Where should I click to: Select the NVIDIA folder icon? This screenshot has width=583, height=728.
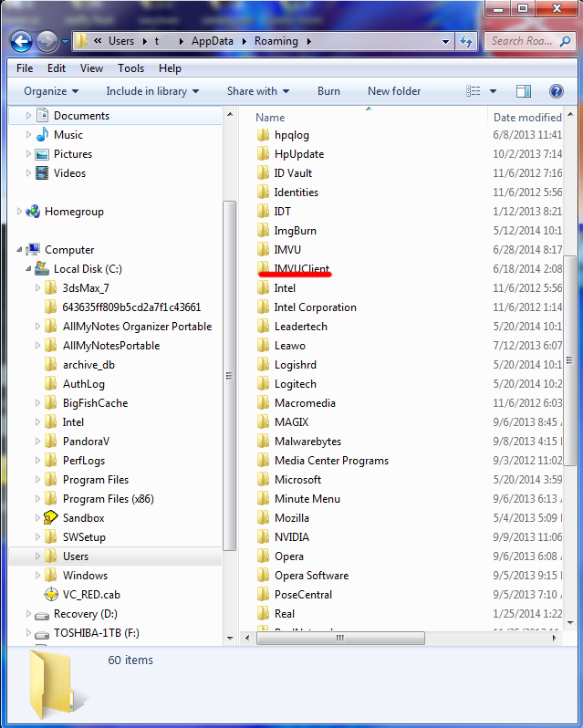point(263,536)
